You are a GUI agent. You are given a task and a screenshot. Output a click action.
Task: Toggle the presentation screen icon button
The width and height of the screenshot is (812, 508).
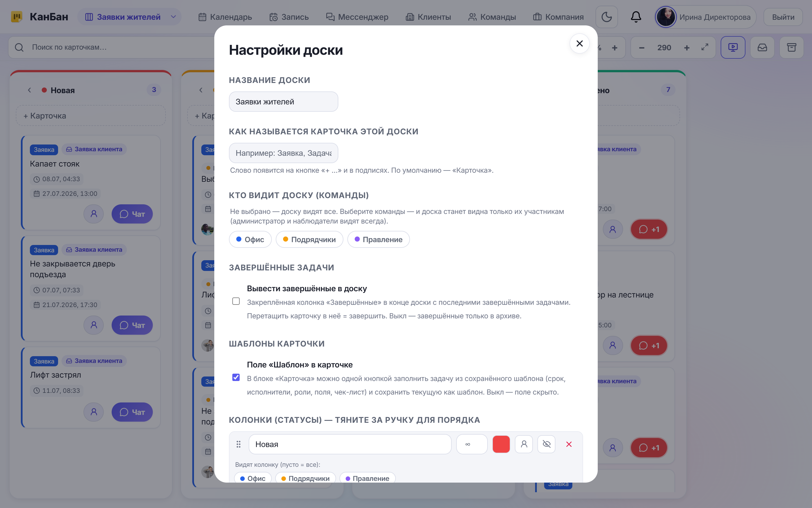733,47
